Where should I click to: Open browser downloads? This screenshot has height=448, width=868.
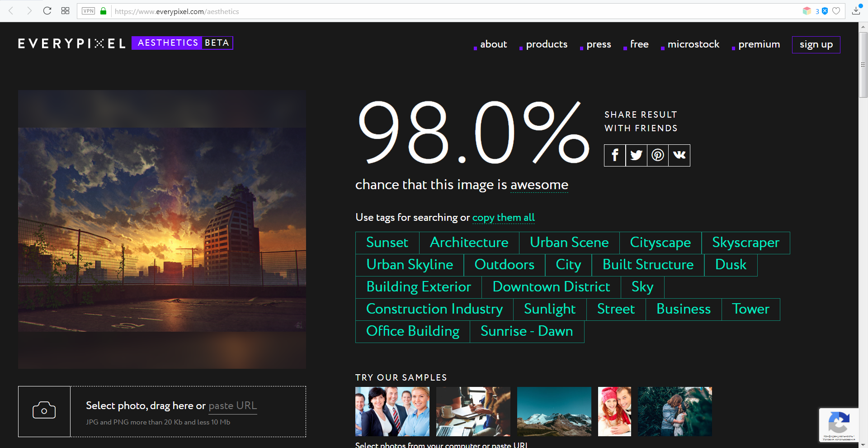tap(856, 11)
